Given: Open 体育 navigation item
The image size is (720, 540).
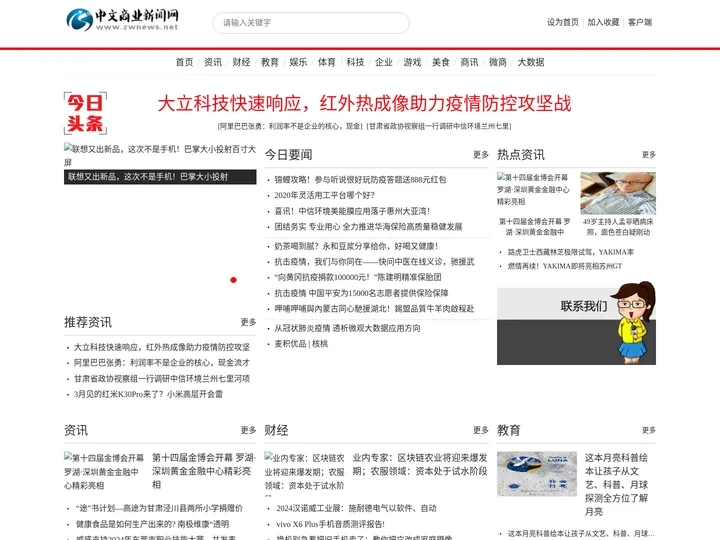Looking at the screenshot, I should click(327, 62).
